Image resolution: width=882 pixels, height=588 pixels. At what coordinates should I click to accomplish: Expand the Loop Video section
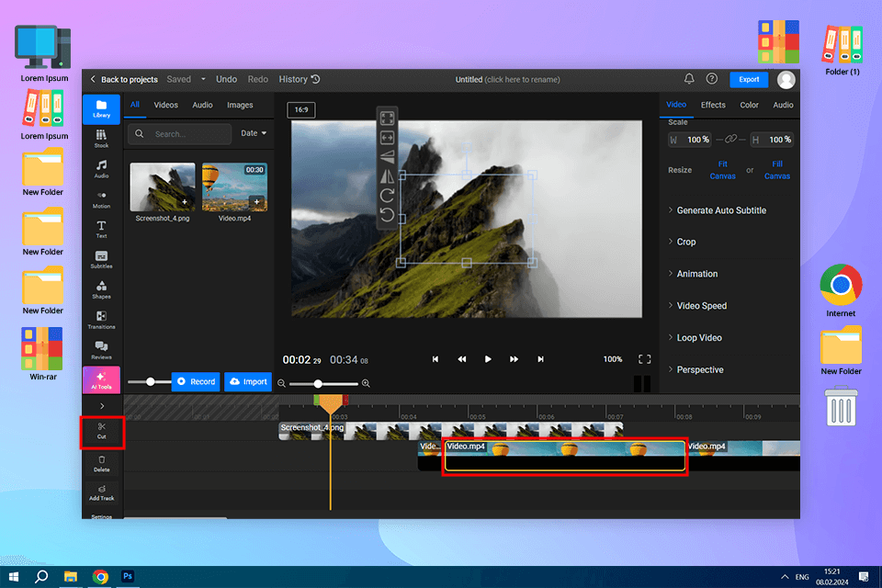(x=695, y=337)
